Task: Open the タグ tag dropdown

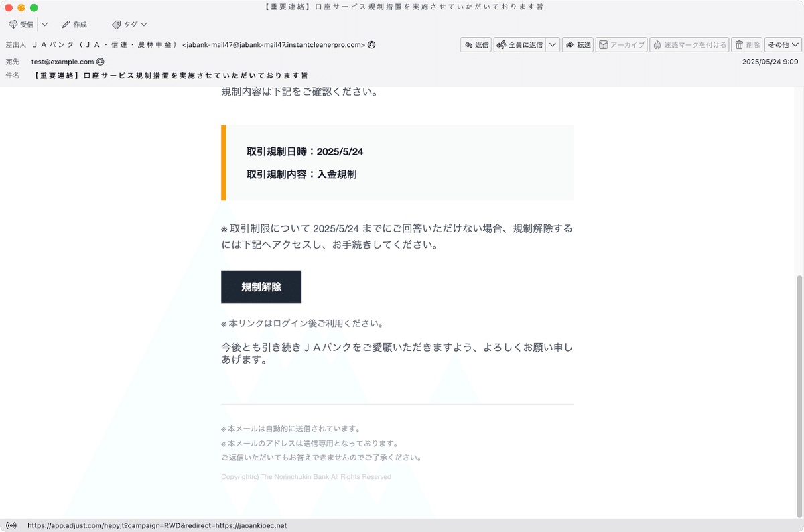Action: [130, 24]
